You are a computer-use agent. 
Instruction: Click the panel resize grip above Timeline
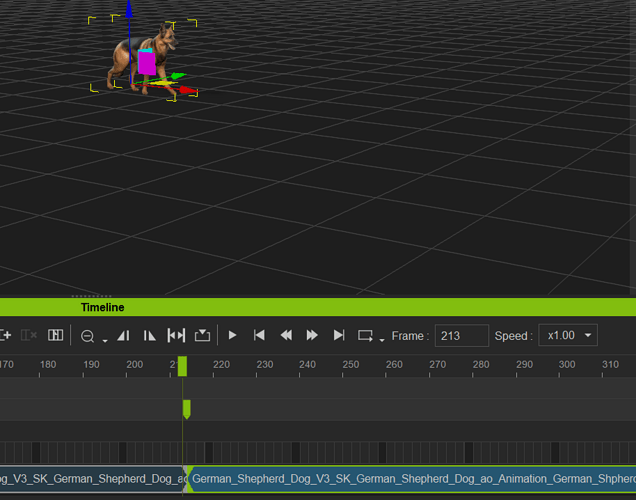click(x=91, y=296)
